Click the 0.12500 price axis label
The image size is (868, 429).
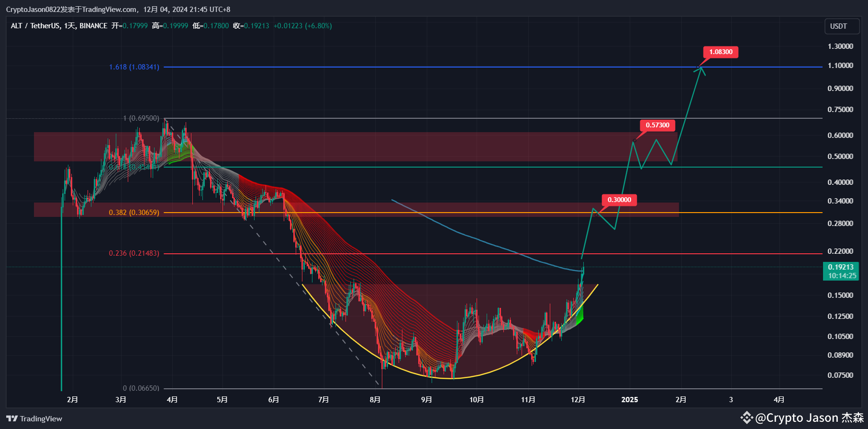coord(840,316)
